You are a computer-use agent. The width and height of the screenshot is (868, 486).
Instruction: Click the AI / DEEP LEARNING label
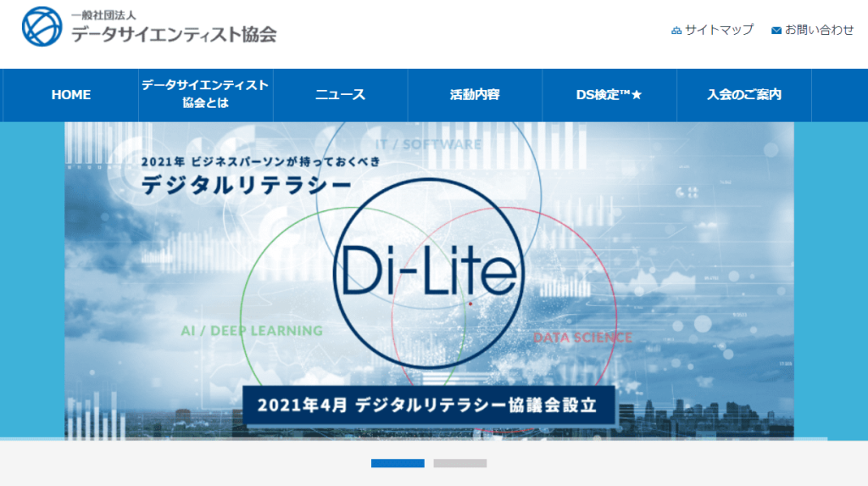[x=252, y=331]
